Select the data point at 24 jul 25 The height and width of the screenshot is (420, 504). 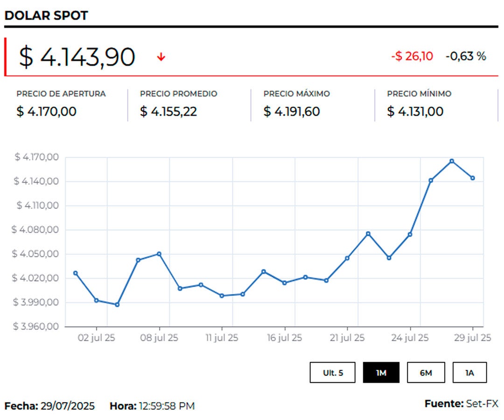click(410, 234)
